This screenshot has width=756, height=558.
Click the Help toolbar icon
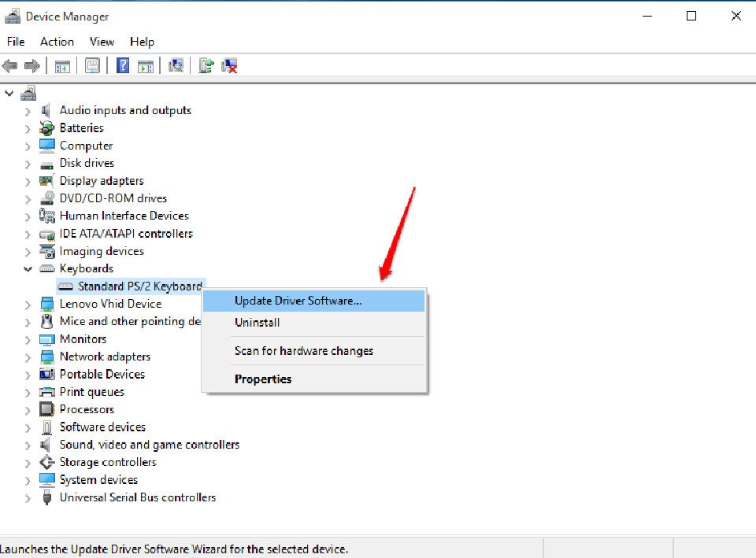(122, 65)
